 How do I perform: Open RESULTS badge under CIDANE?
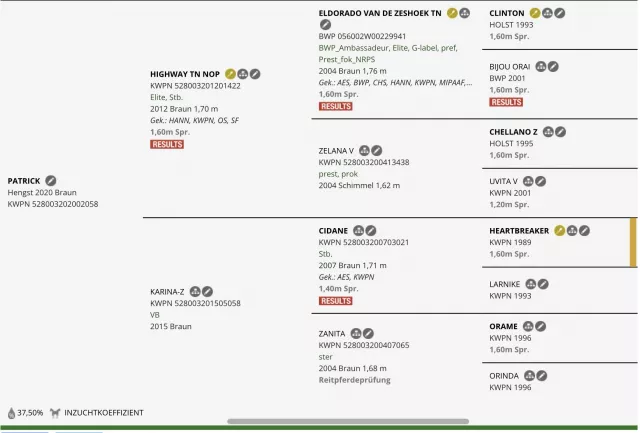point(335,300)
